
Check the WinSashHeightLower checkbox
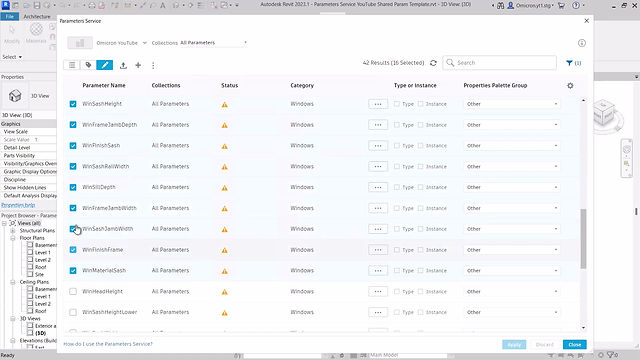[x=73, y=312]
